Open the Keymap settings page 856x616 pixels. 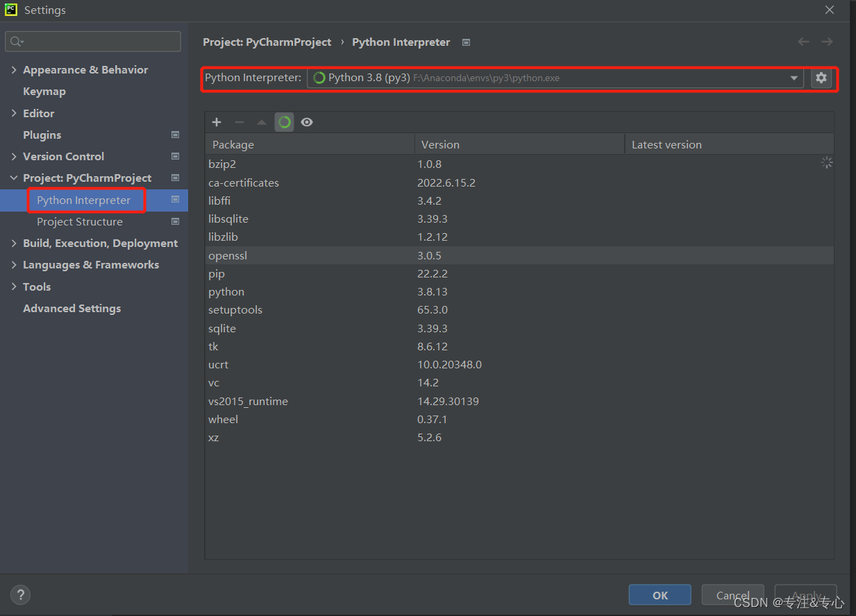pyautogui.click(x=44, y=92)
